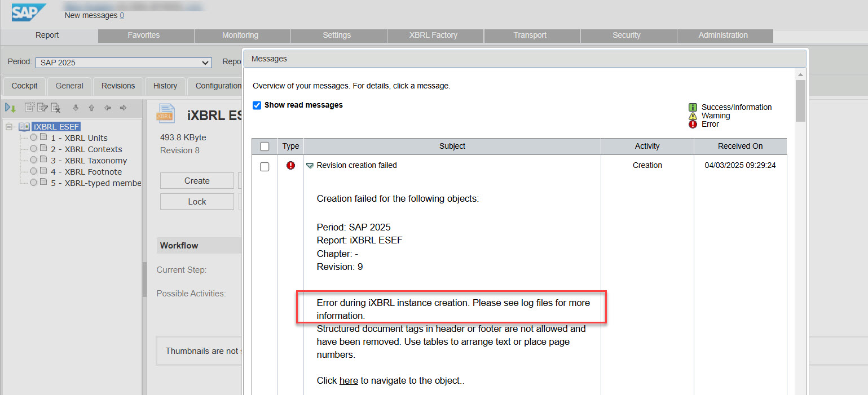The image size is (868, 395).
Task: Collapse the Revision creation failed message
Action: (310, 166)
